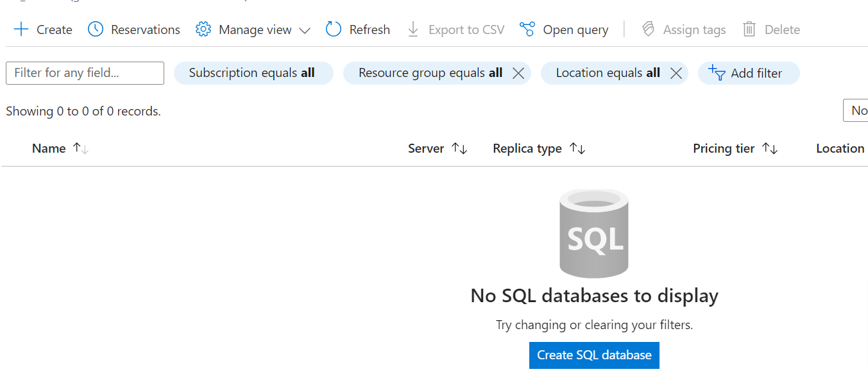Sort the list by Name
The image size is (868, 383).
pos(60,148)
